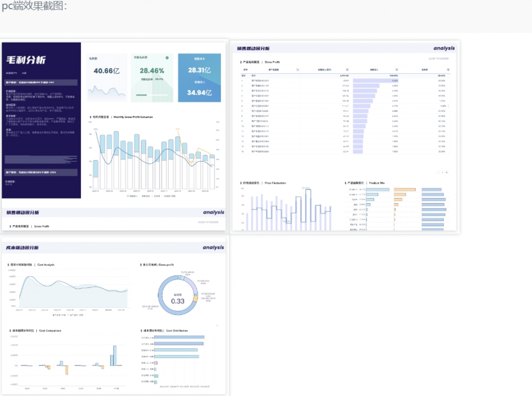Click the sort icon in the third Gross Profit table column
Viewport: 532px width, 396px height.
pos(396,70)
